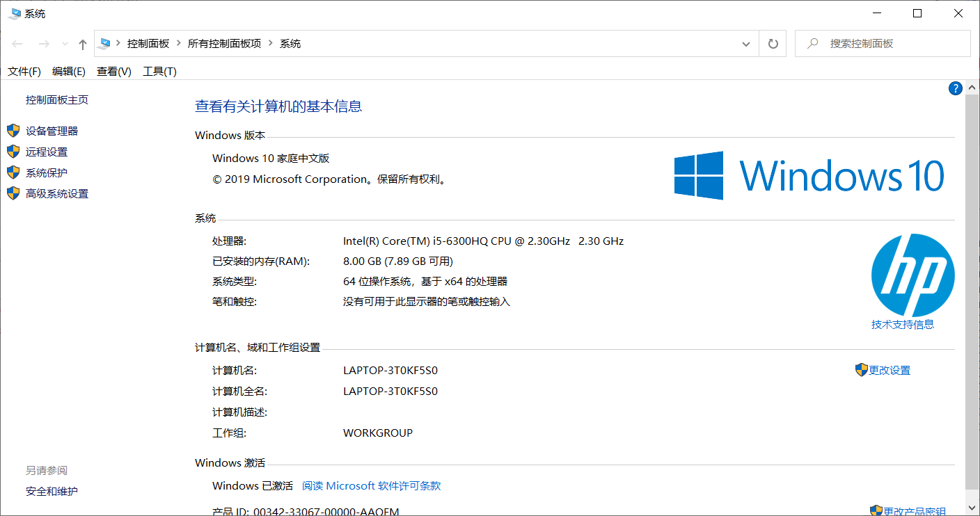Open 高级系统设置 link

[x=57, y=193]
